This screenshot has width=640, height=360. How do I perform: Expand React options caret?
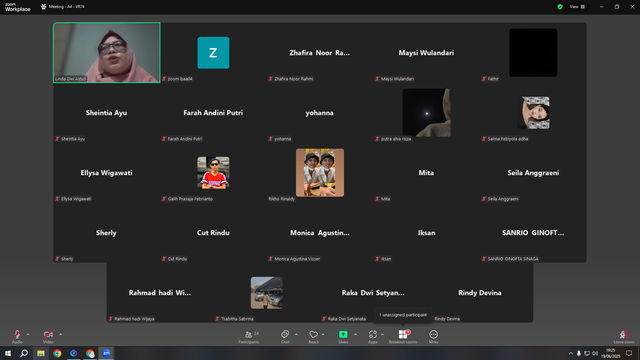pos(323,334)
